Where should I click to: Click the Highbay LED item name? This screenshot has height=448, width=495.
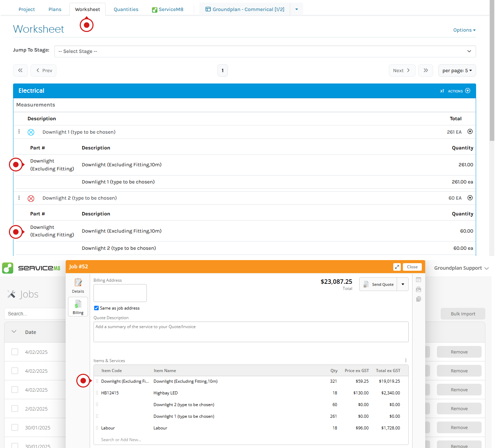166,393
